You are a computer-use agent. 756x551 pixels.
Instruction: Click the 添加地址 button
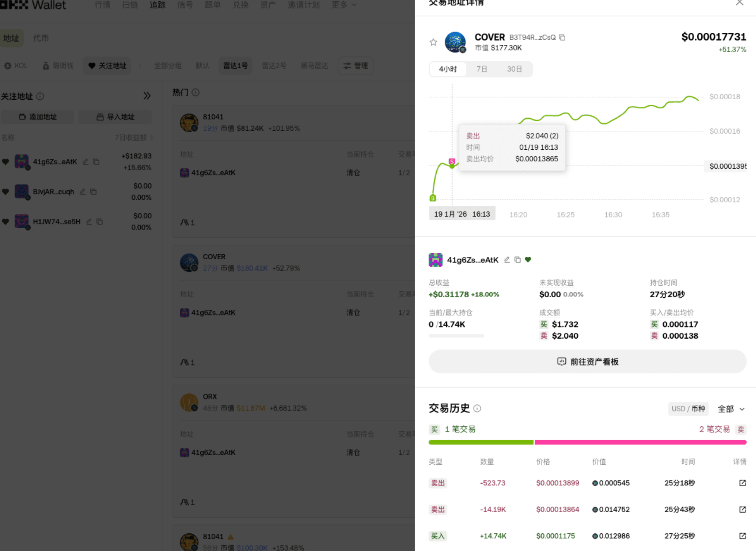pos(38,117)
